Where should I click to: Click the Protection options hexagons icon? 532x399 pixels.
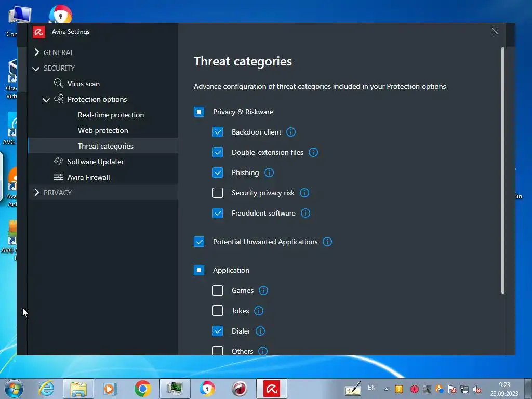tap(59, 99)
